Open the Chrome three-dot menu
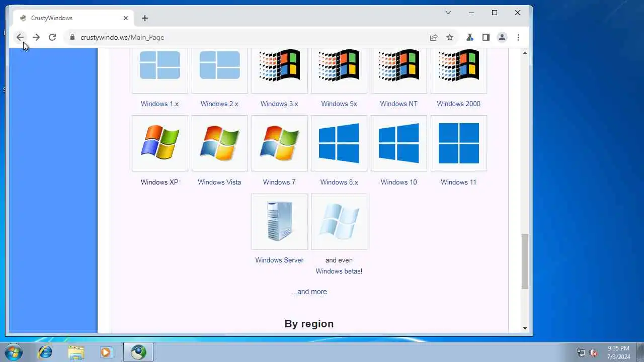Viewport: 644px width, 362px height. (x=518, y=37)
